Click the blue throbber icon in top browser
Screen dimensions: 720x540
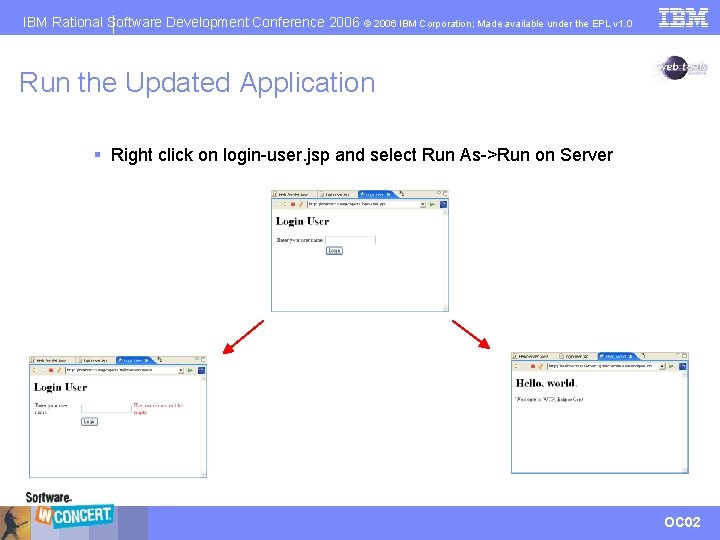pyautogui.click(x=443, y=204)
